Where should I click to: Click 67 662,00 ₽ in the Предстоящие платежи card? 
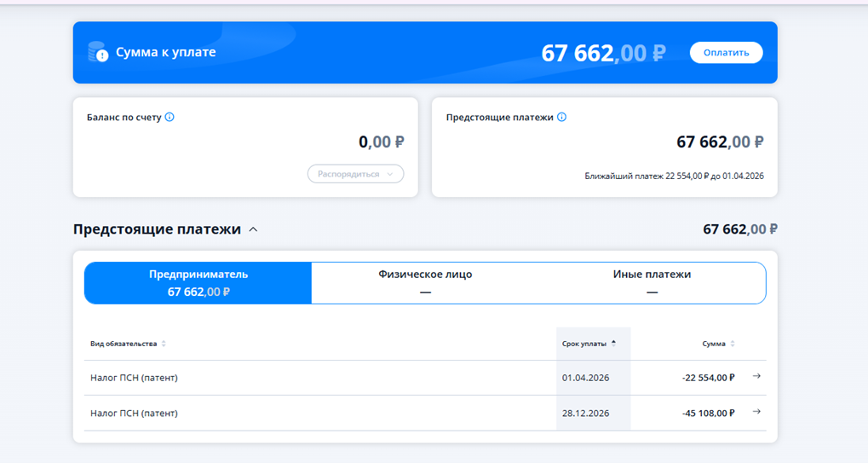[720, 142]
